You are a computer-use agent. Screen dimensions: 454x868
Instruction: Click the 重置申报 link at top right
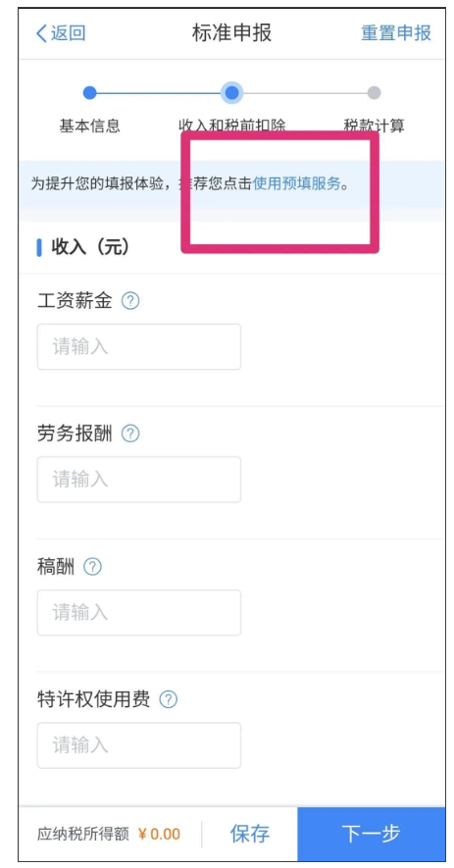396,33
